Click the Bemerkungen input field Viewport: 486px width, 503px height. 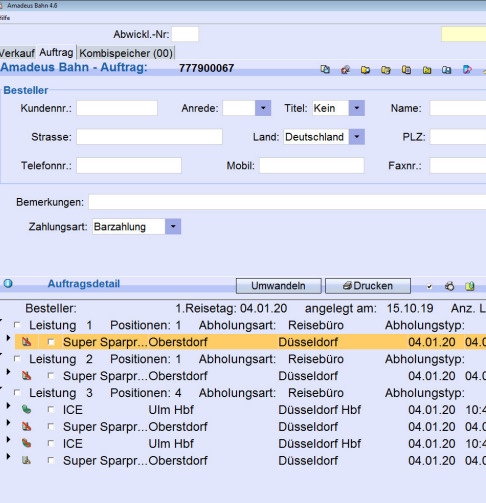[287, 202]
